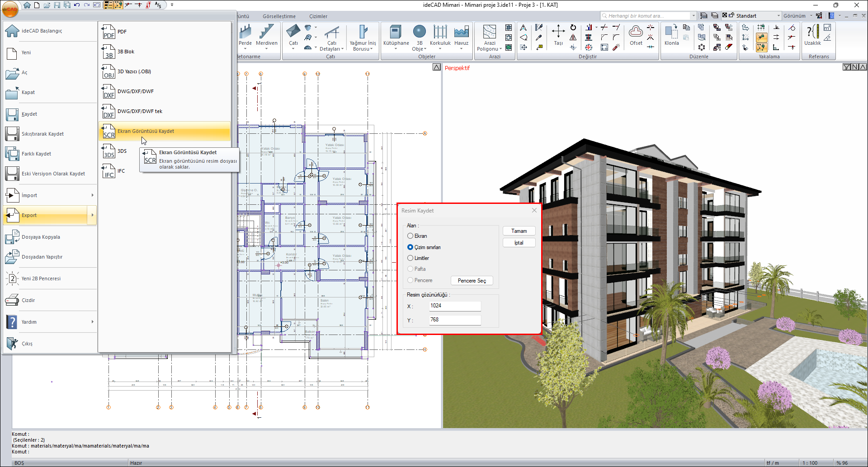Image resolution: width=868 pixels, height=467 pixels.
Task: Expand the 3B Obje dropdown
Action: 425,49
